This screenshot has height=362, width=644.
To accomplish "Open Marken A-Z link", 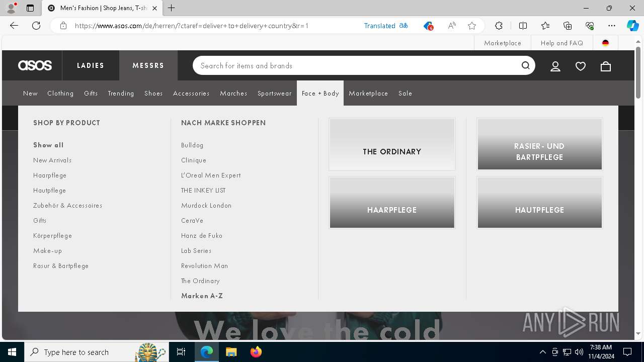I will 202,296.
